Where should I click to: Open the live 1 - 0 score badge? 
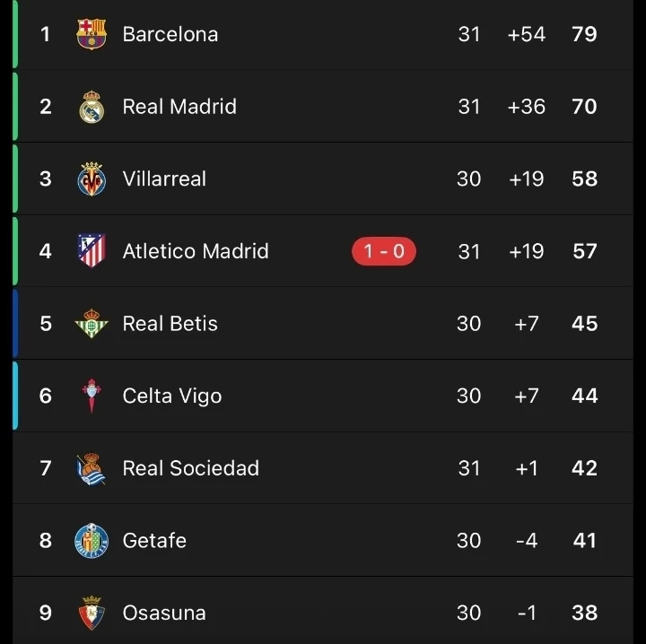[x=384, y=252]
